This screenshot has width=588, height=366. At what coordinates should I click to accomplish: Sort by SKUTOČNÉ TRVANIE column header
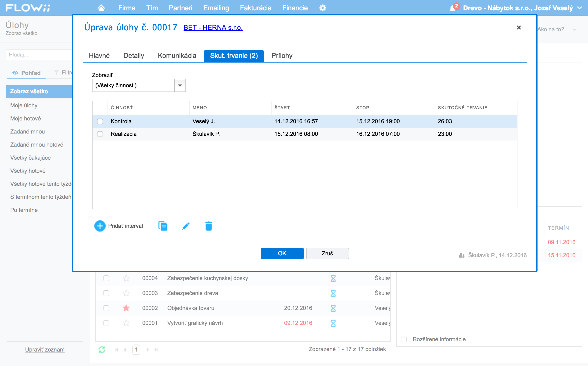coord(476,108)
